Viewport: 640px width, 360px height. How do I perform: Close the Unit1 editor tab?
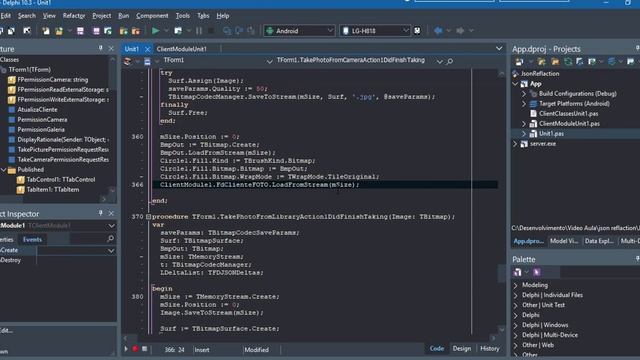click(x=147, y=49)
